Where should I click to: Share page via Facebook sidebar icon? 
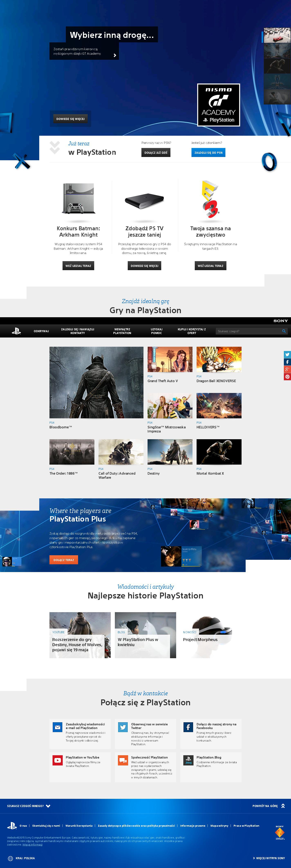(287, 362)
